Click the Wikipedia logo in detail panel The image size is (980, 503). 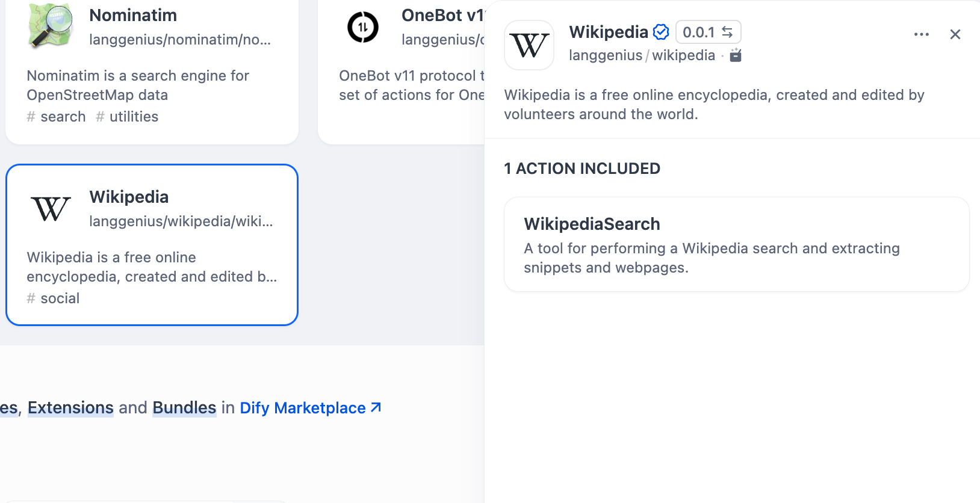point(529,45)
